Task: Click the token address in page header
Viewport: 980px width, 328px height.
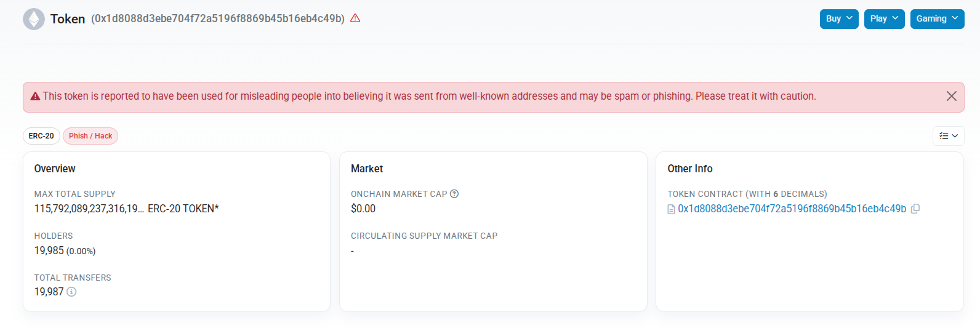Action: pyautogui.click(x=218, y=19)
